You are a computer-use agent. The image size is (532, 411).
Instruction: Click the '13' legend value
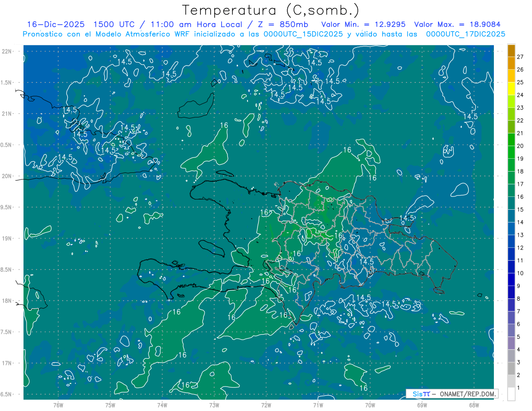(520, 235)
